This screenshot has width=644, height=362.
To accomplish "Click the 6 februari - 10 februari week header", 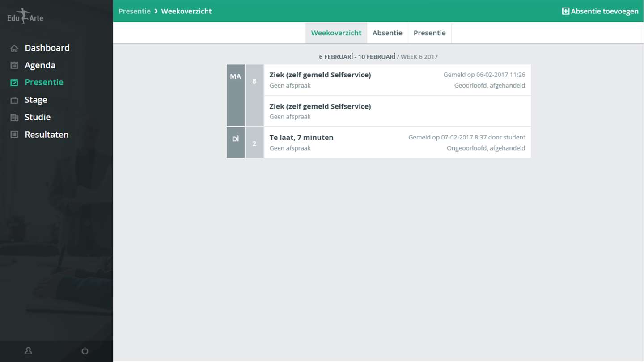I will (x=378, y=57).
